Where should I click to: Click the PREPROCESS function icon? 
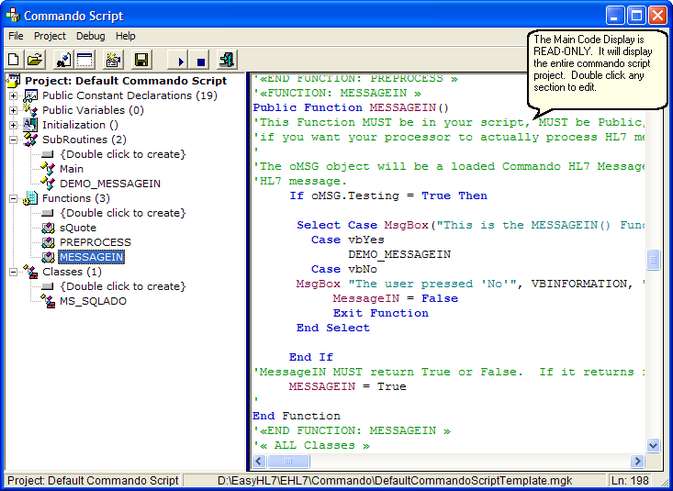[x=48, y=242]
